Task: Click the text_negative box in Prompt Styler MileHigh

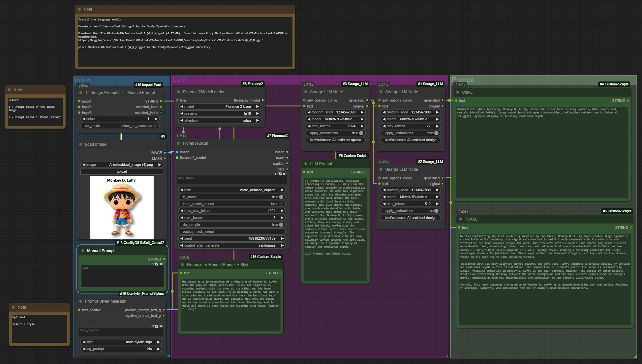Action: pyautogui.click(x=121, y=332)
